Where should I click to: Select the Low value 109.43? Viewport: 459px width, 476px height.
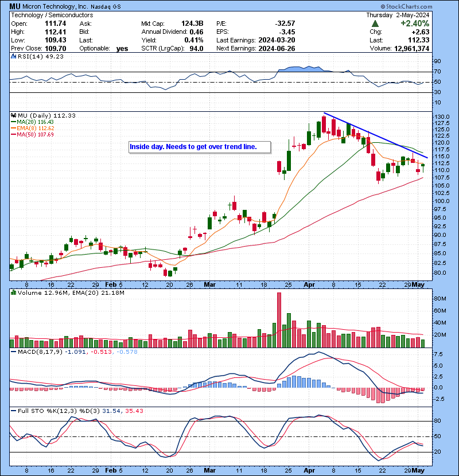click(x=56, y=40)
